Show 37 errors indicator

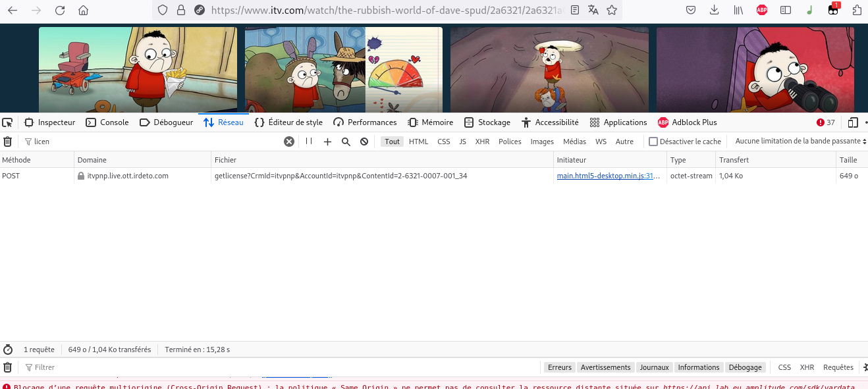[826, 122]
